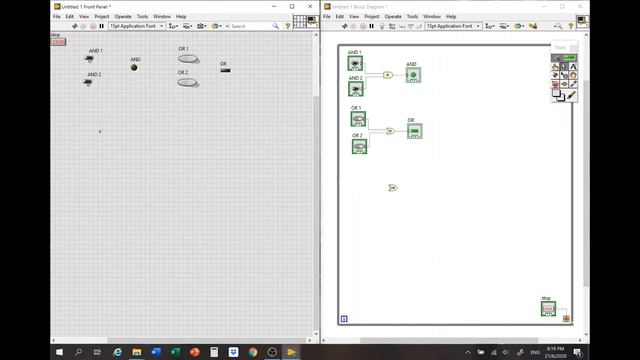The width and height of the screenshot is (640, 360).
Task: Select Operate Value hand tool
Action: 555,67
